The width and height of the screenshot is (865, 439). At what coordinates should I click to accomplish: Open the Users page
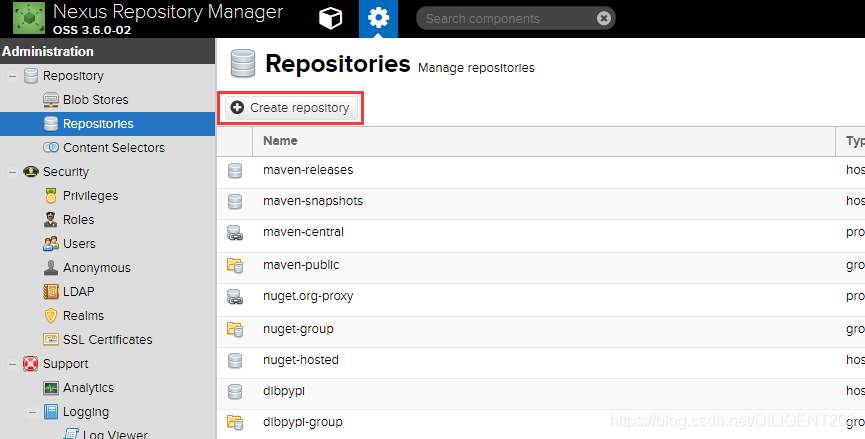click(x=79, y=244)
